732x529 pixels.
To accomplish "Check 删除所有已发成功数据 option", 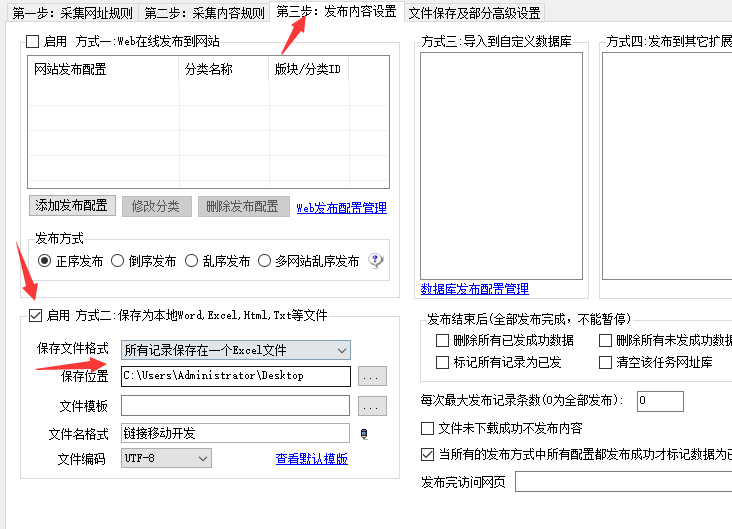I will pos(442,340).
